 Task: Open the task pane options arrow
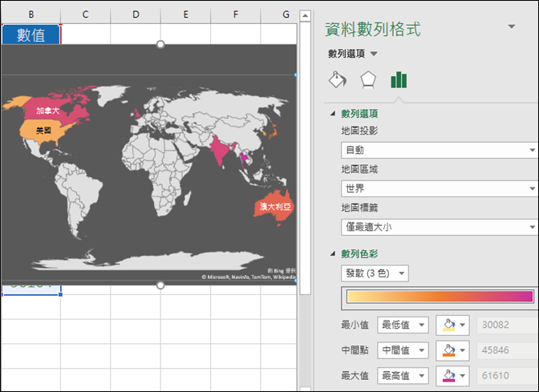[512, 27]
